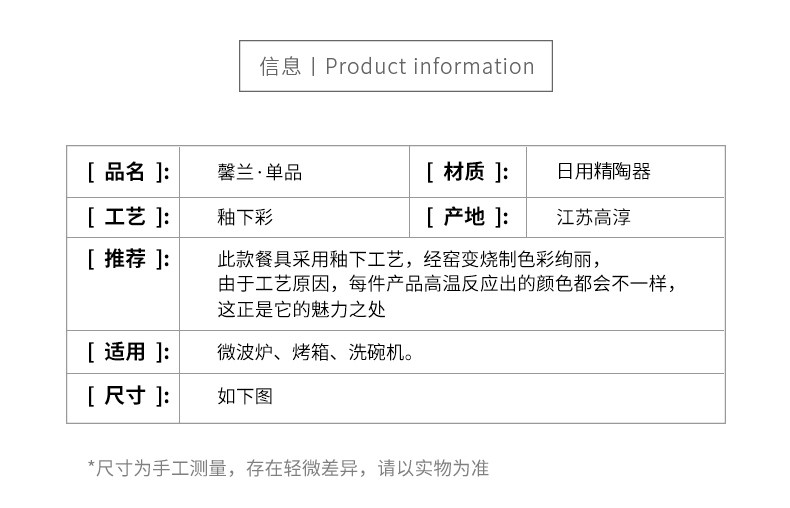Select the 尺寸 label cell
The height and width of the screenshot is (508, 790).
(124, 396)
